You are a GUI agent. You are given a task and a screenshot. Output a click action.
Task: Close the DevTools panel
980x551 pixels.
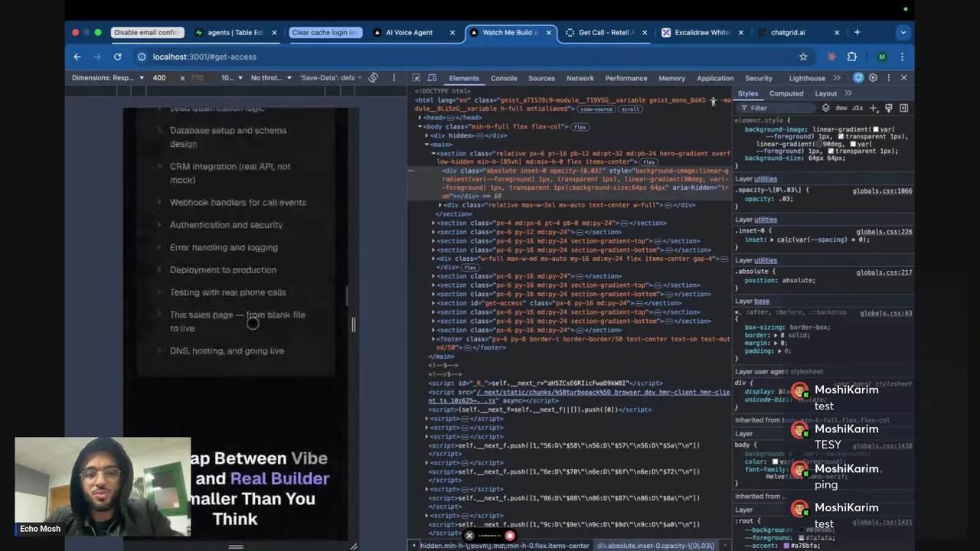pos(903,78)
